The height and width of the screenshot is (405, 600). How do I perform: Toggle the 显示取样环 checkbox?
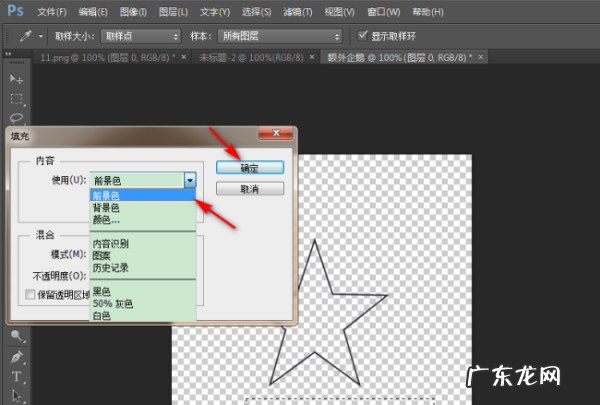coord(363,36)
